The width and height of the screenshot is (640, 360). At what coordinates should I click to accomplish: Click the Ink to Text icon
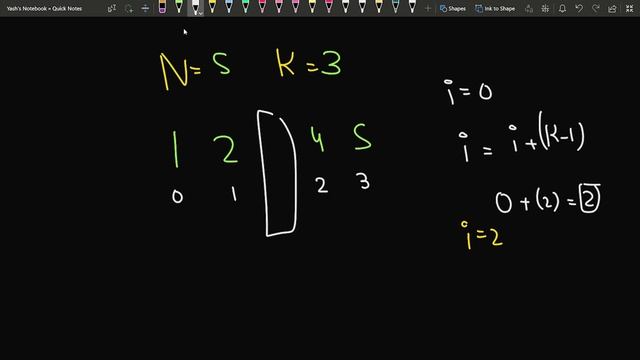click(529, 8)
